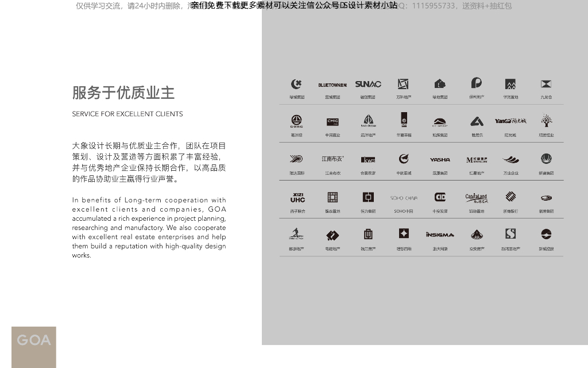Click the 九龙仓 logo
This screenshot has width=588, height=368.
[x=546, y=84]
